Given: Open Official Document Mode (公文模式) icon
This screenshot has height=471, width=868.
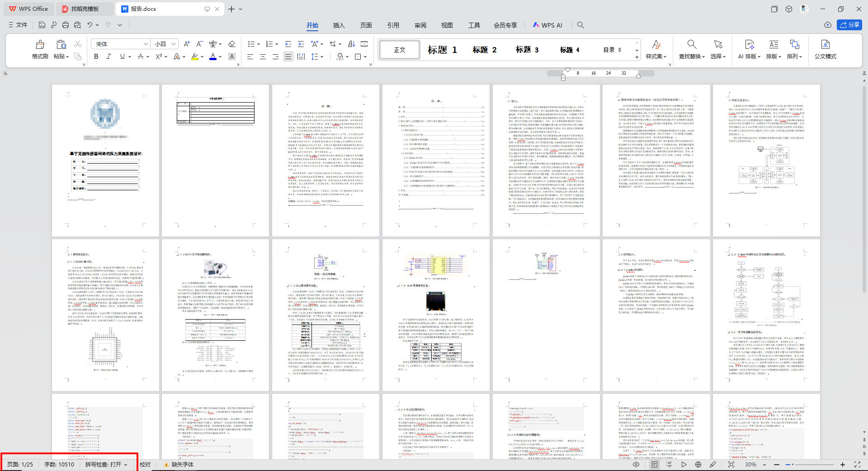Looking at the screenshot, I should tap(826, 44).
